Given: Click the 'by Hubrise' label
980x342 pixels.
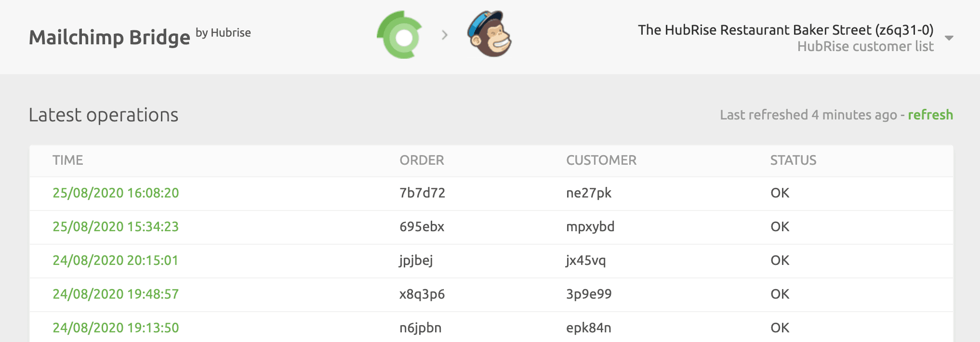Looking at the screenshot, I should click(223, 33).
